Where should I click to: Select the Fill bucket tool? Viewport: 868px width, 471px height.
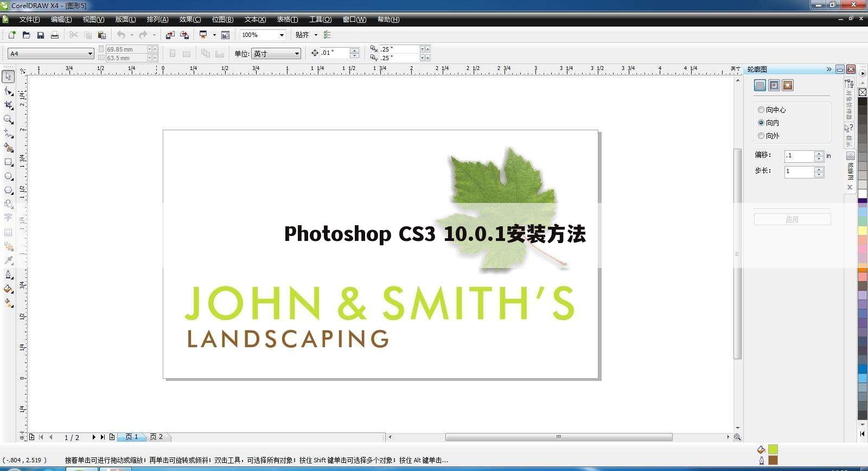9,289
